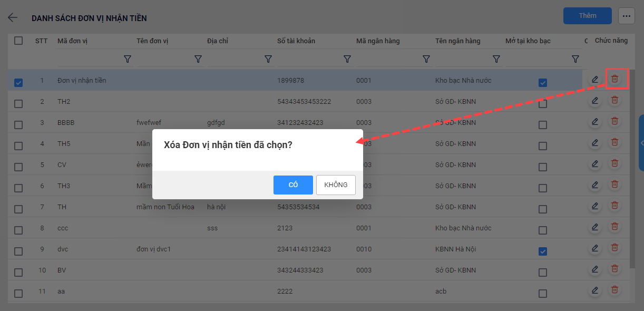Toggle Mở tại kho bạc checkbox for TH2 row
This screenshot has width=644, height=311.
coord(543,104)
